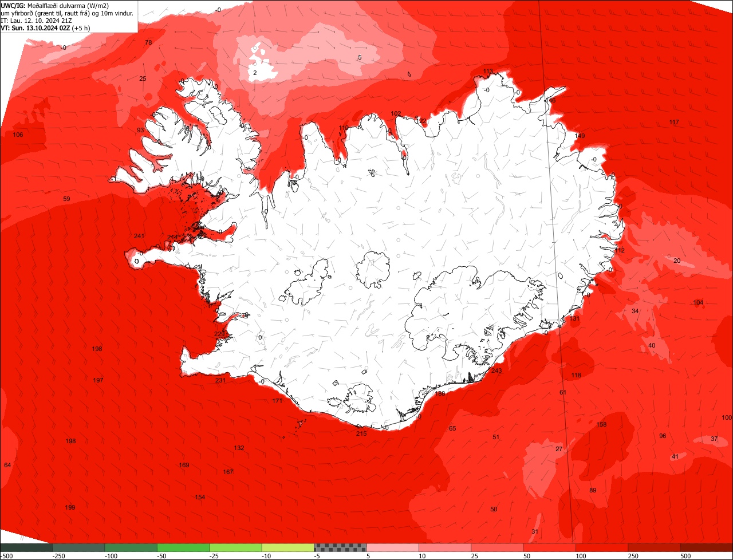Click the flux value '106' at the western edge
Screen dimensions: 733x560
pos(18,135)
